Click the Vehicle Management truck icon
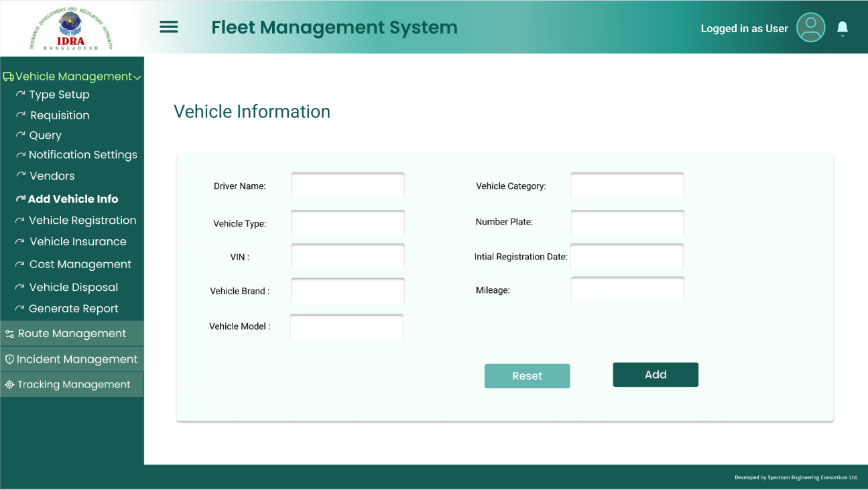Image resolution: width=868 pixels, height=490 pixels. coord(8,77)
